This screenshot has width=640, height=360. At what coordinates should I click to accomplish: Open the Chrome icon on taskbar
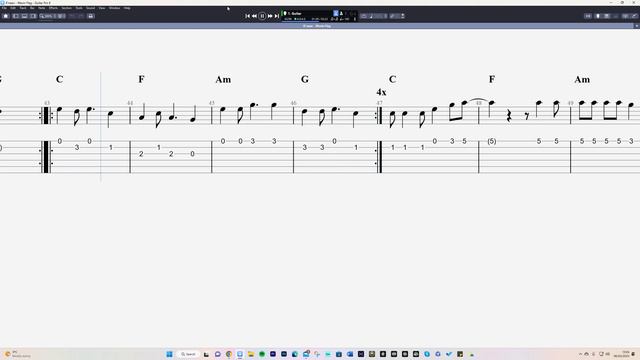(229, 354)
